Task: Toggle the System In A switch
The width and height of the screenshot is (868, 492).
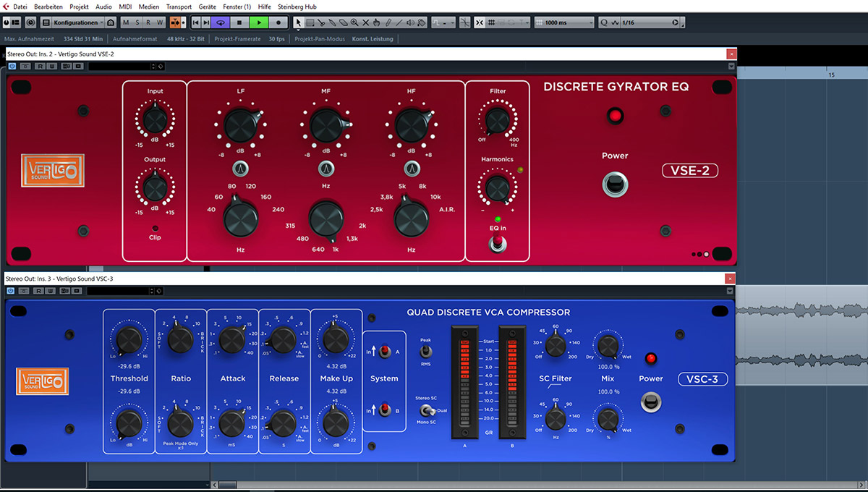Action: click(386, 351)
